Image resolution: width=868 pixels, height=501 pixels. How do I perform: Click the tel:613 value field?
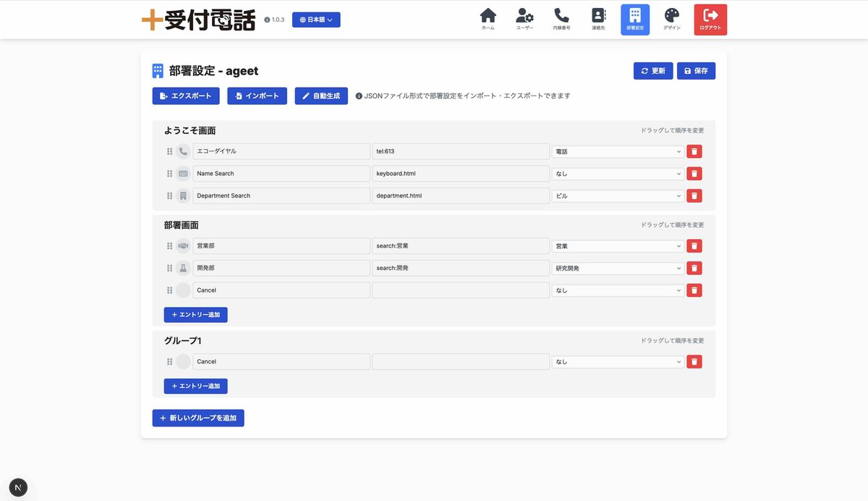point(461,151)
